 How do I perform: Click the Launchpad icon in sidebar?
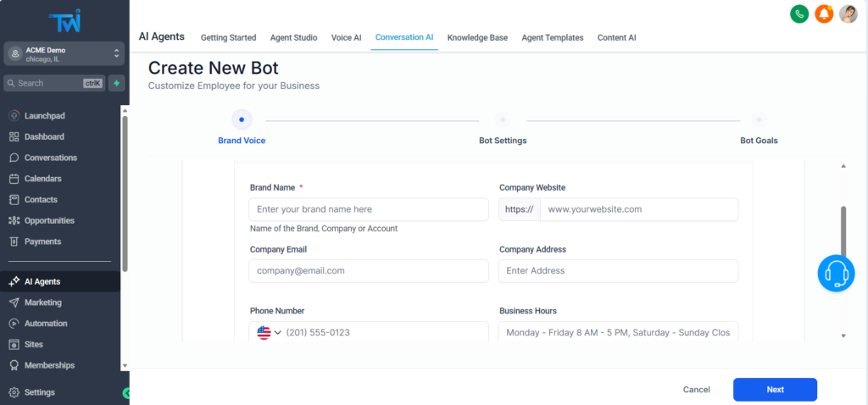click(x=14, y=115)
